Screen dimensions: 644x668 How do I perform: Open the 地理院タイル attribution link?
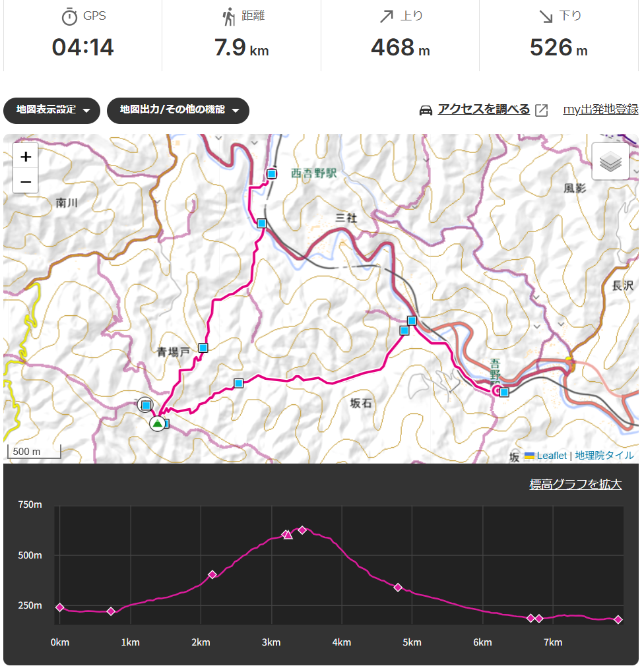(604, 456)
